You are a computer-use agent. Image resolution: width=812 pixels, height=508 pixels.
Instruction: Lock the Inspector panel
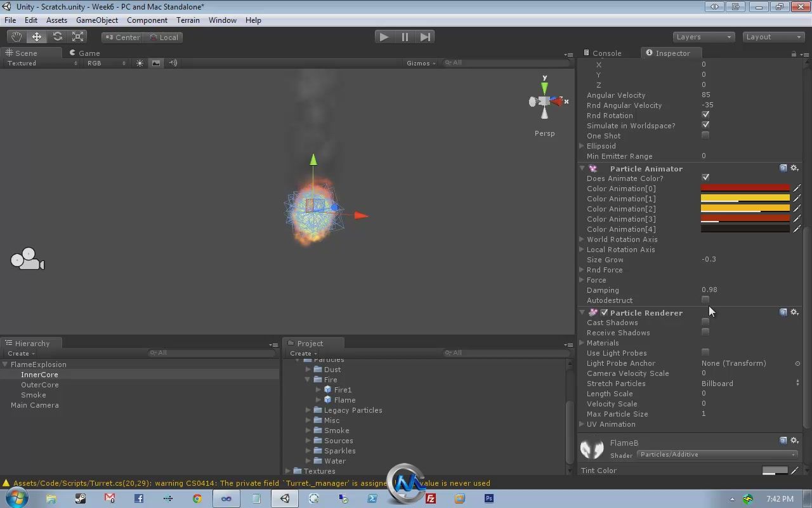[794, 53]
